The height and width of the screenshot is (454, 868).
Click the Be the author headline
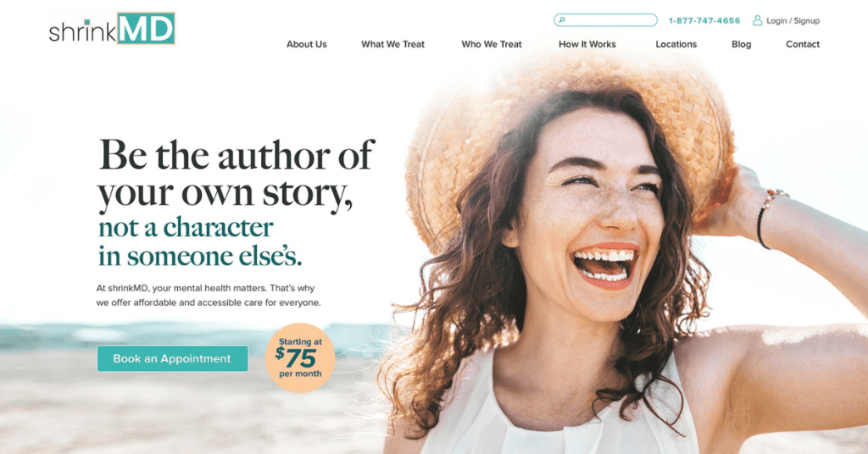point(236,174)
